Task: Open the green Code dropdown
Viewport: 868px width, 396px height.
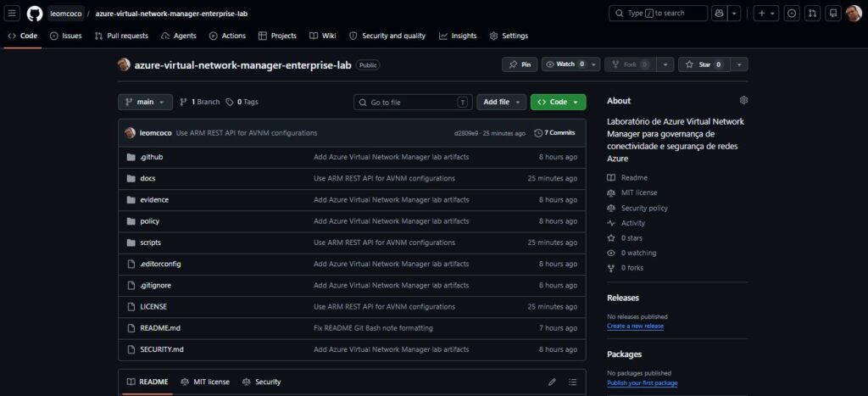Action: 558,102
